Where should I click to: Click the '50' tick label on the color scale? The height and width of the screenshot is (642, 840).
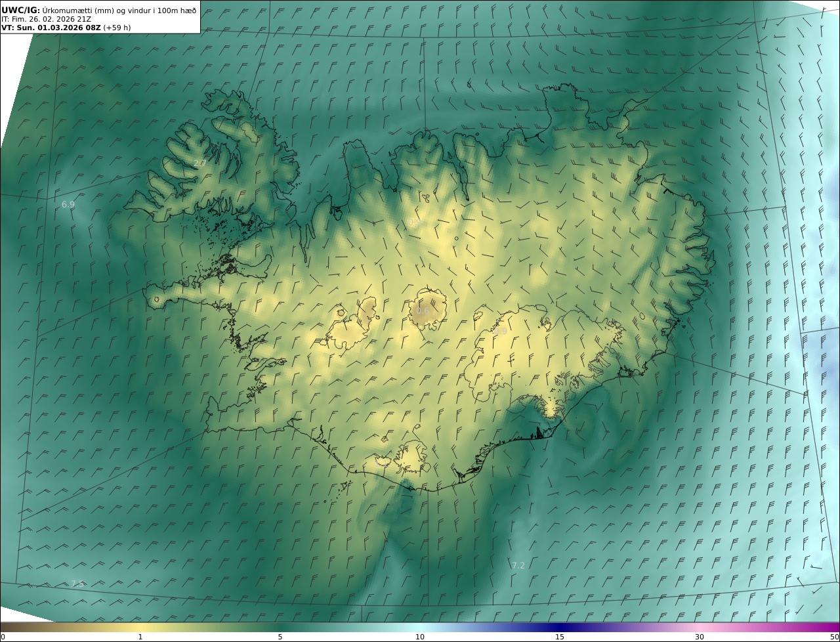pos(834,637)
